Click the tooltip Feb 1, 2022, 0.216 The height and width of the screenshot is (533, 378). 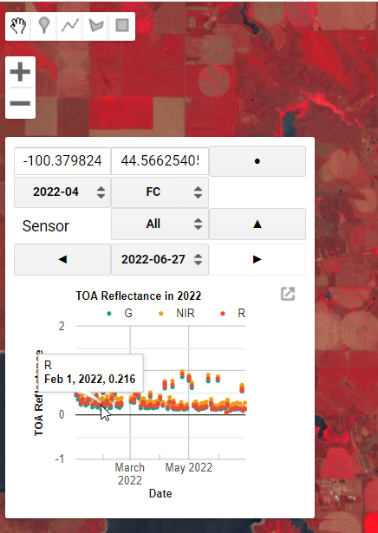point(90,379)
